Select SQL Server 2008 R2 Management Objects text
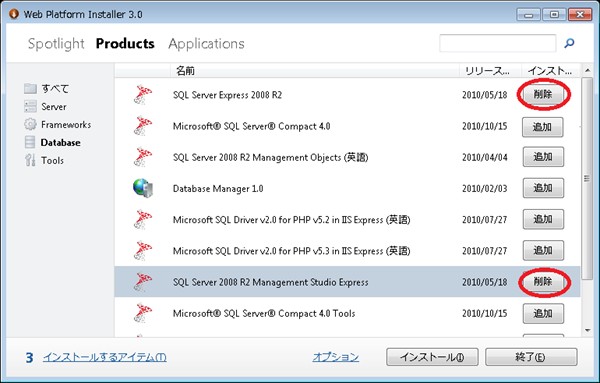Viewport: 600px width, 383px height. (270, 157)
